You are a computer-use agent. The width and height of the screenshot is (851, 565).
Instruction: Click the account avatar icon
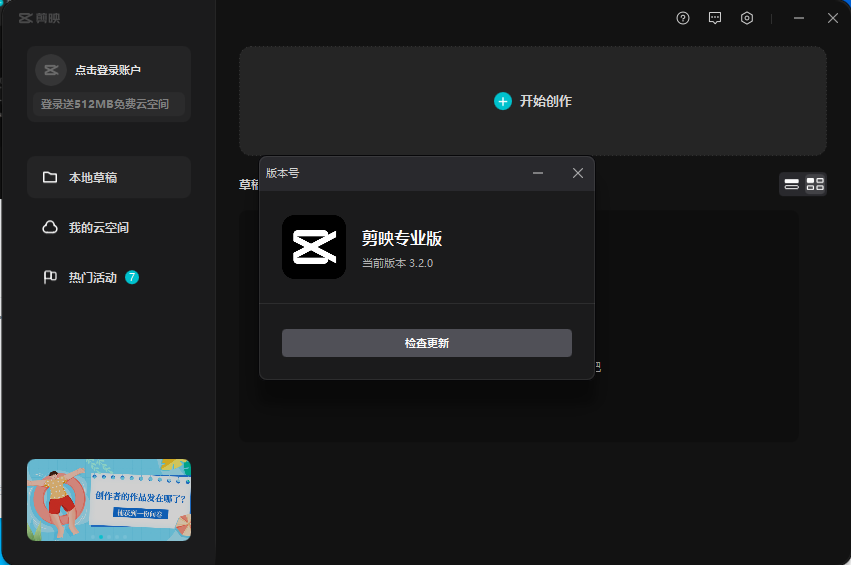(51, 70)
